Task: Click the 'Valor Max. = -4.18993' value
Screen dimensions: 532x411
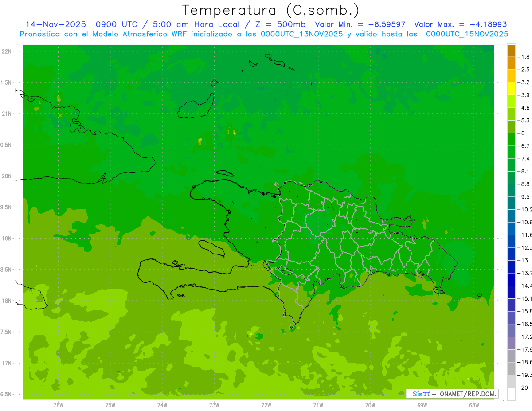Action: click(x=460, y=24)
